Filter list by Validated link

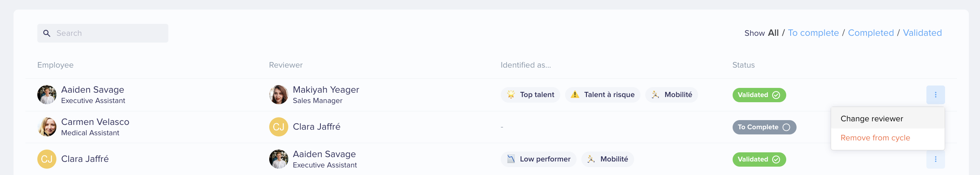(x=922, y=33)
